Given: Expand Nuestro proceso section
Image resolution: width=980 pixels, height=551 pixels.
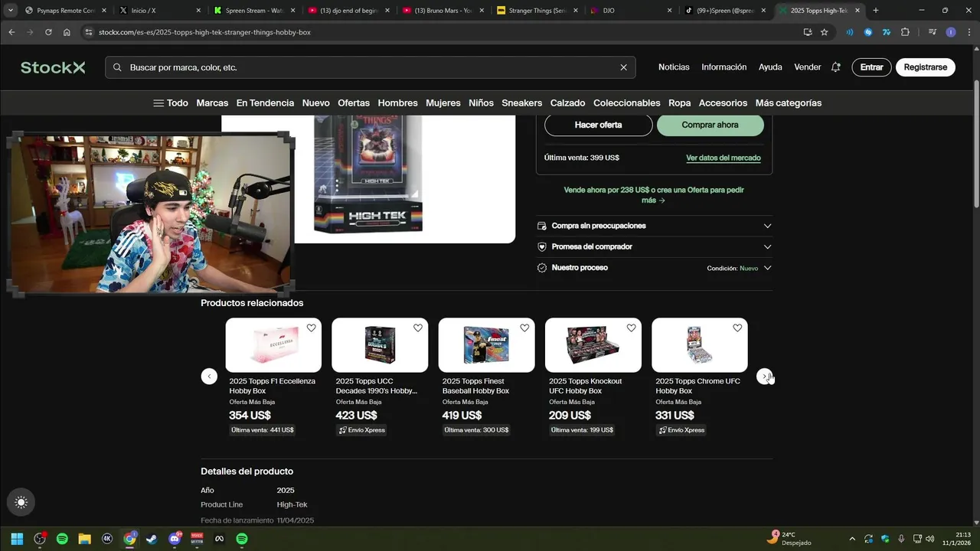Looking at the screenshot, I should click(655, 268).
